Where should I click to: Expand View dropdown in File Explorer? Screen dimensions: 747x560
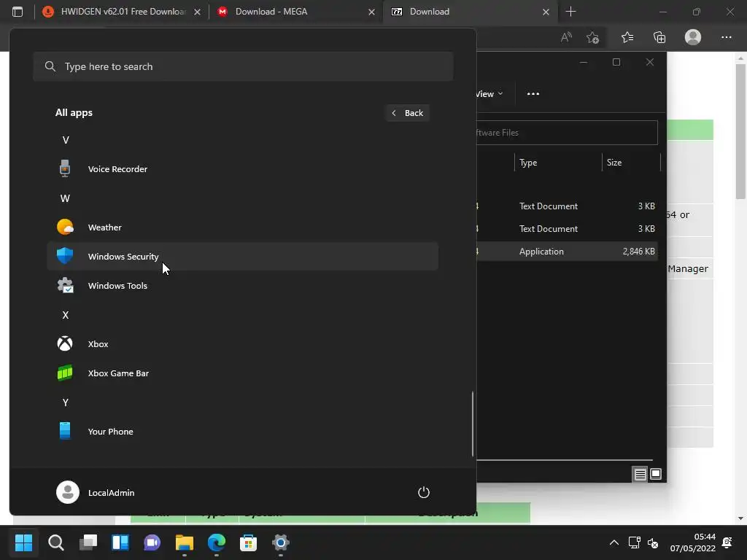click(x=489, y=94)
